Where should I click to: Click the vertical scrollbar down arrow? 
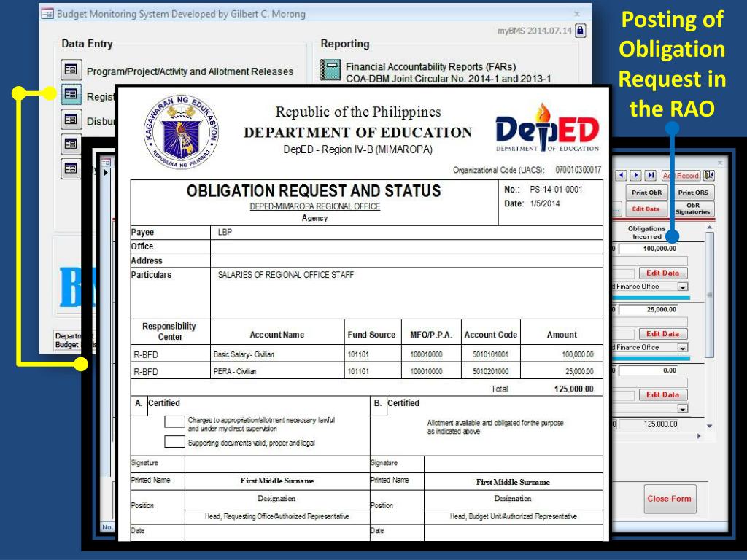(x=709, y=426)
